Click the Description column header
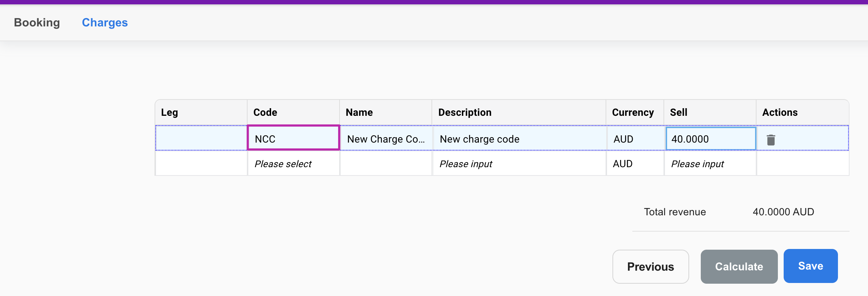Viewport: 868px width, 296px height. pyautogui.click(x=519, y=112)
